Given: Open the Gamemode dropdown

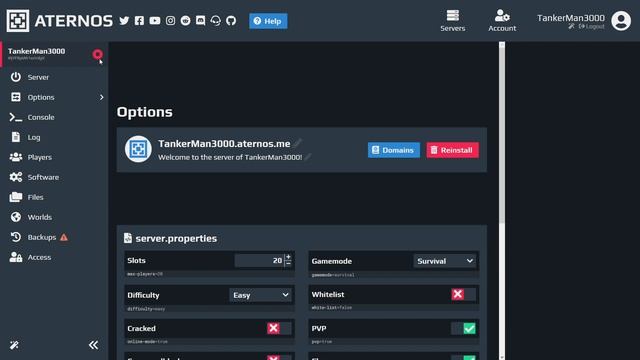Looking at the screenshot, I should [x=444, y=261].
